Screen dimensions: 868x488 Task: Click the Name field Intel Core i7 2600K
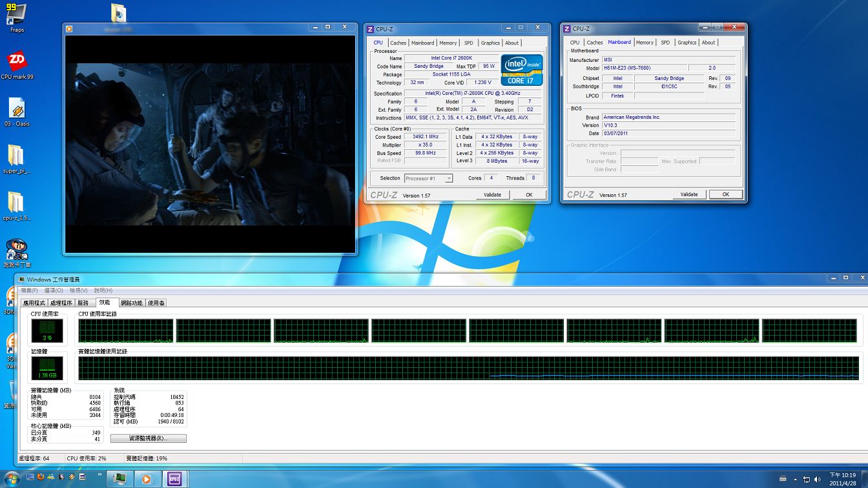click(x=451, y=58)
